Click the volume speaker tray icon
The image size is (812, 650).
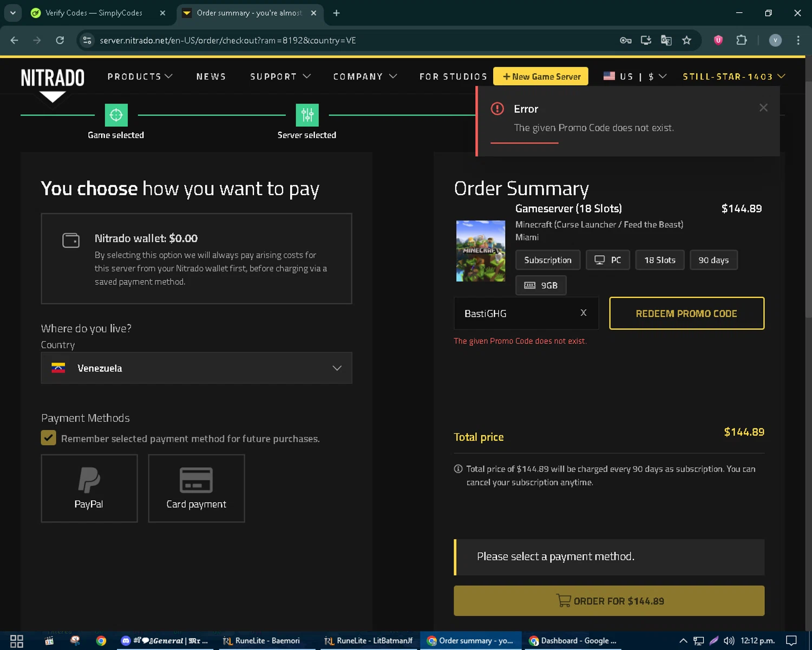coord(729,641)
